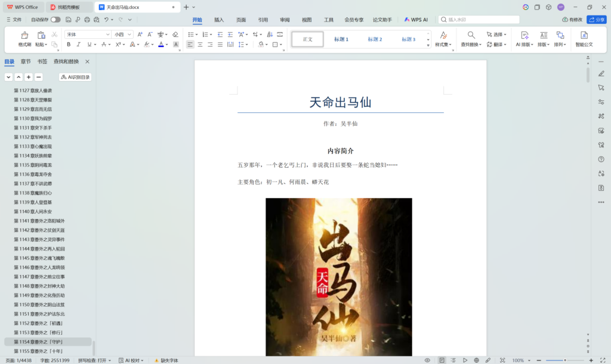
Task: Toggle the 自动保存 auto-save switch
Action: [55, 20]
